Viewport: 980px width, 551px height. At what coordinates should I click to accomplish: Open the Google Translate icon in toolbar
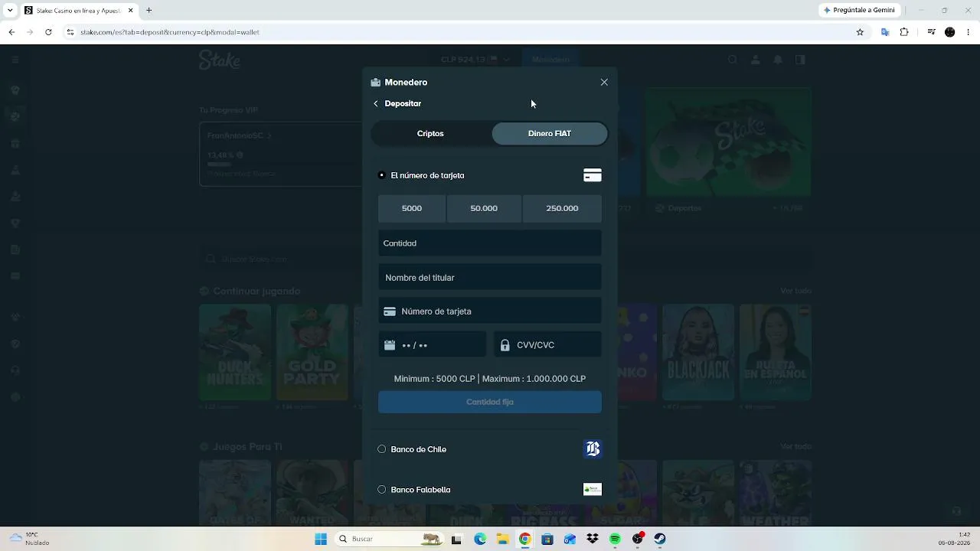885,32
